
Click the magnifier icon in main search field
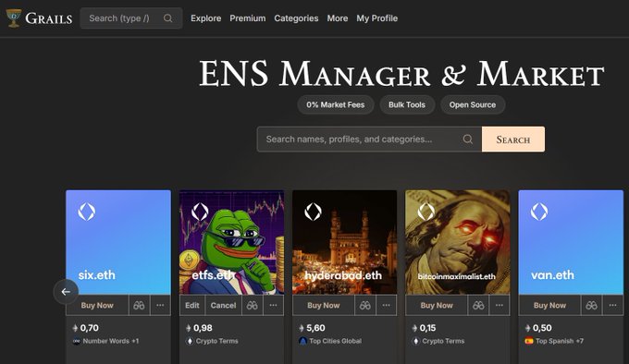pos(468,140)
